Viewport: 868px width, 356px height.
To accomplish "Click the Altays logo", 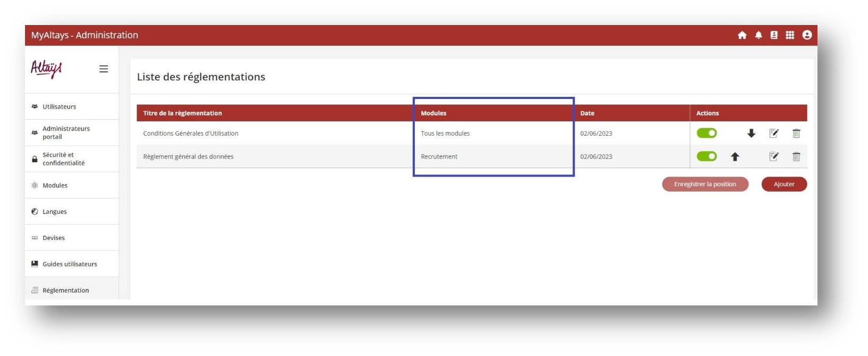I will coord(46,69).
